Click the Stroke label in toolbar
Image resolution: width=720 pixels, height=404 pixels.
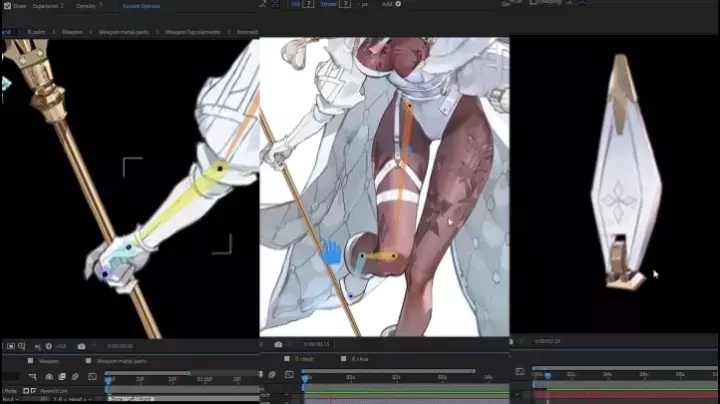(x=328, y=4)
